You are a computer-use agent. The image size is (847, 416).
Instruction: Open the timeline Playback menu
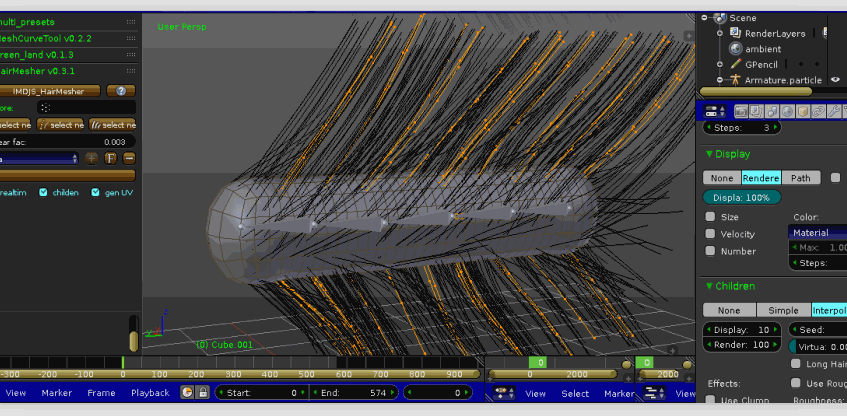point(150,393)
